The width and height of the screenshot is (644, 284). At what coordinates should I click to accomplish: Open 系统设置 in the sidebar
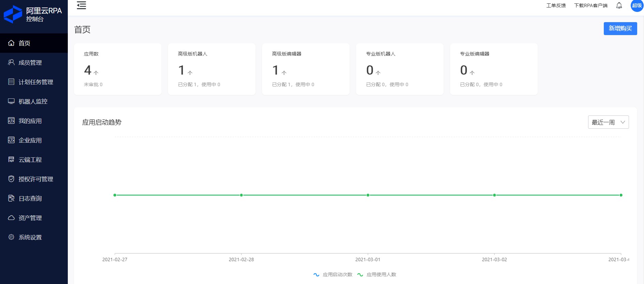[34, 237]
